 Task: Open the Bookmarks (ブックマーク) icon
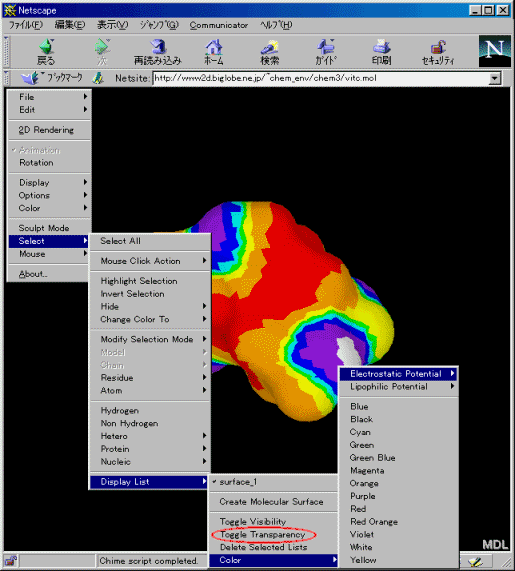(30, 78)
